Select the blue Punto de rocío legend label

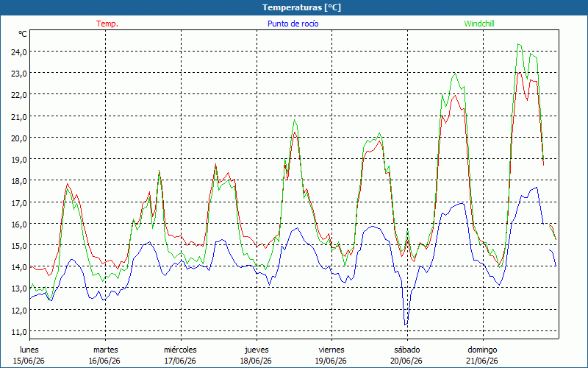point(293,24)
